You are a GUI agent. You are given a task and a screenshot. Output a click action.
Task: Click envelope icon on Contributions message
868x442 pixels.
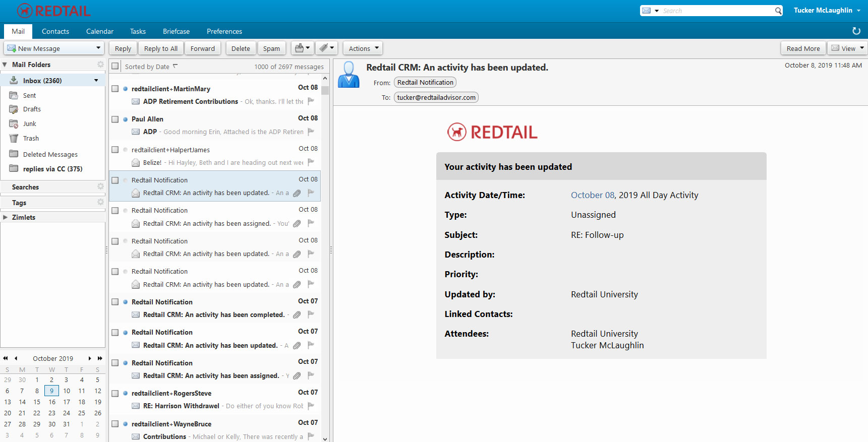(x=136, y=436)
